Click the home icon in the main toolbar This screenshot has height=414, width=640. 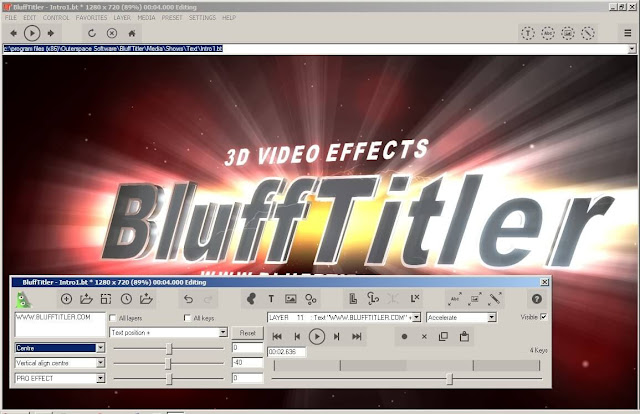pyautogui.click(x=132, y=33)
